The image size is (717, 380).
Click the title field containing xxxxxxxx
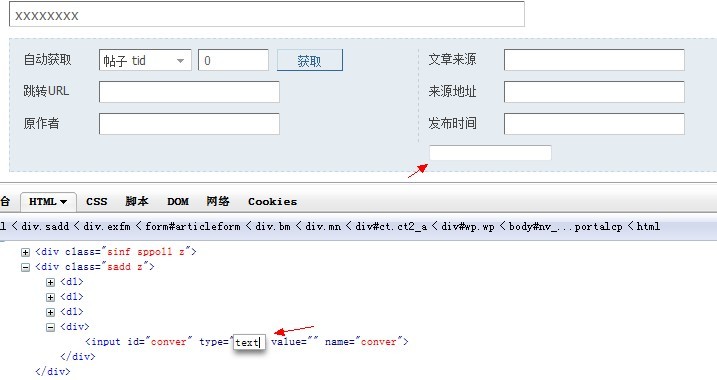pos(267,14)
